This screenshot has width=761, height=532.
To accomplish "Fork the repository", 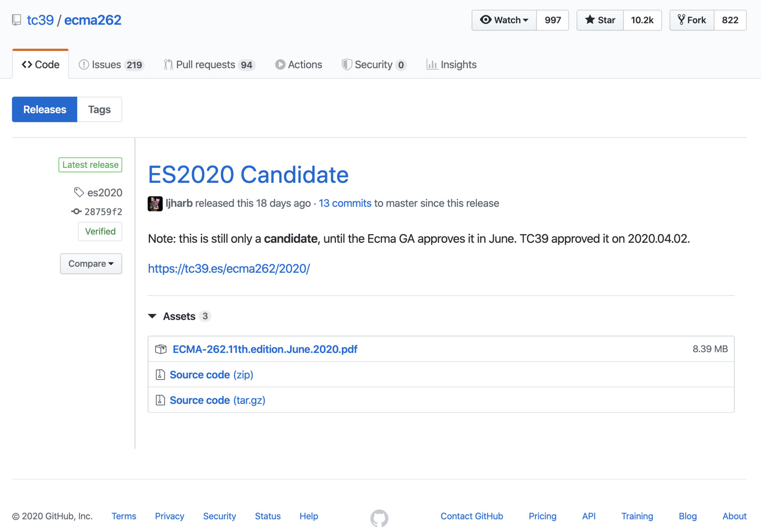I will tap(692, 20).
